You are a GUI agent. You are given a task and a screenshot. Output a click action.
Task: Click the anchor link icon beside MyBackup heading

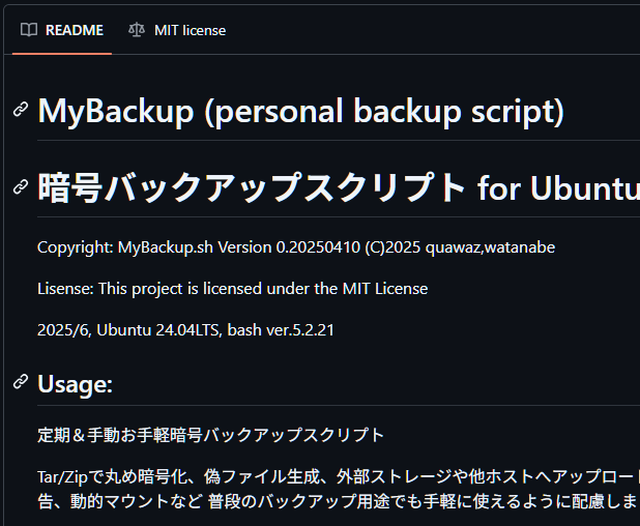pos(20,110)
